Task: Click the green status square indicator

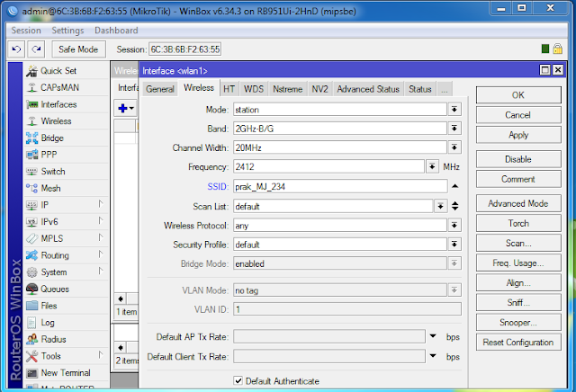Action: (x=545, y=49)
